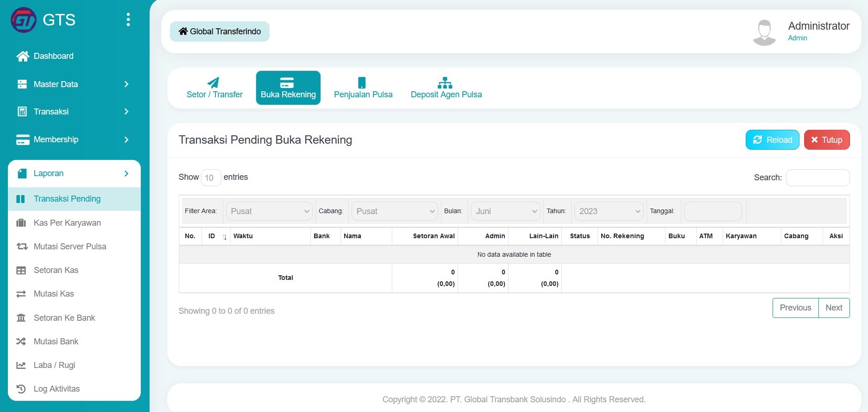This screenshot has height=412, width=868.
Task: Click the Log Aktivitas history icon
Action: coord(21,389)
